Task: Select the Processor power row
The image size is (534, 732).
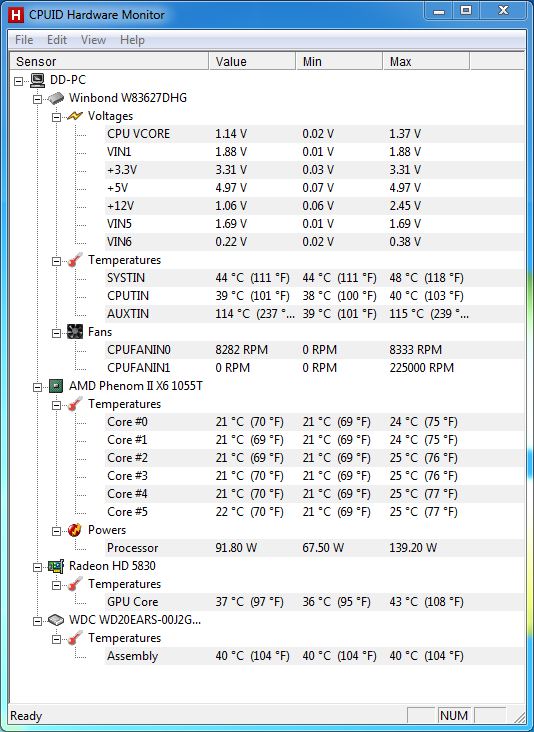Action: 314,548
